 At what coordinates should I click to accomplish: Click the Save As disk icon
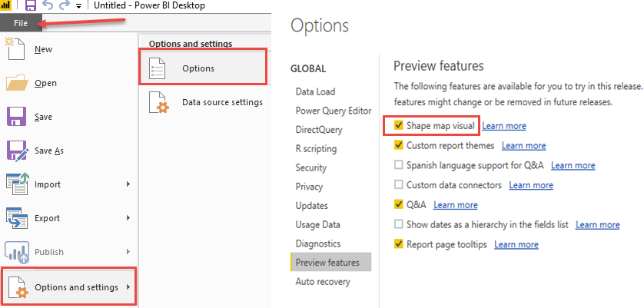coord(17,151)
